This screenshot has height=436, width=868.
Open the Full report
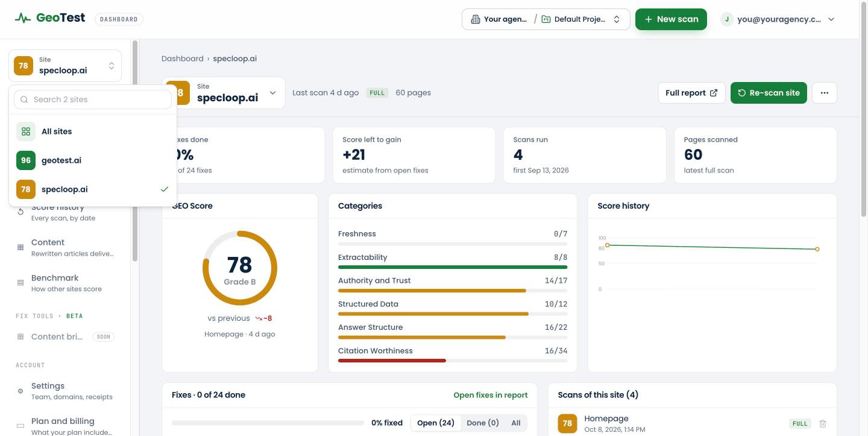pos(691,93)
